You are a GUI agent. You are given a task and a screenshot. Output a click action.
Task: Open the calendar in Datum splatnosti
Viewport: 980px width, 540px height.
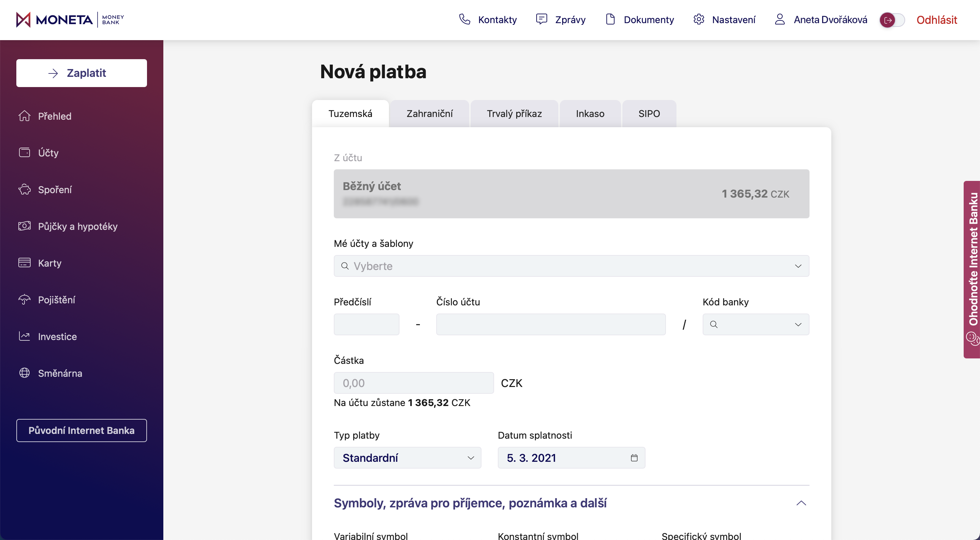(x=634, y=458)
